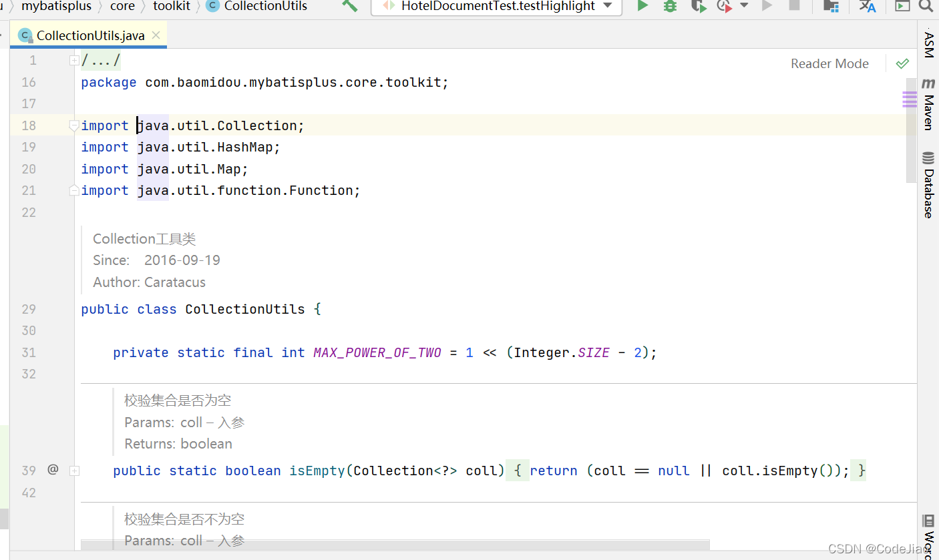
Task: Click the class name CollectionUtils on line 29
Action: (245, 309)
